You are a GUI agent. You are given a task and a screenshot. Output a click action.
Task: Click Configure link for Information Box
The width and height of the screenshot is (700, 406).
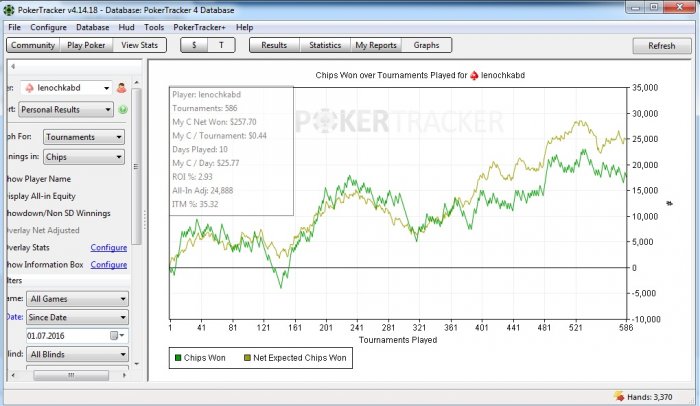click(108, 264)
